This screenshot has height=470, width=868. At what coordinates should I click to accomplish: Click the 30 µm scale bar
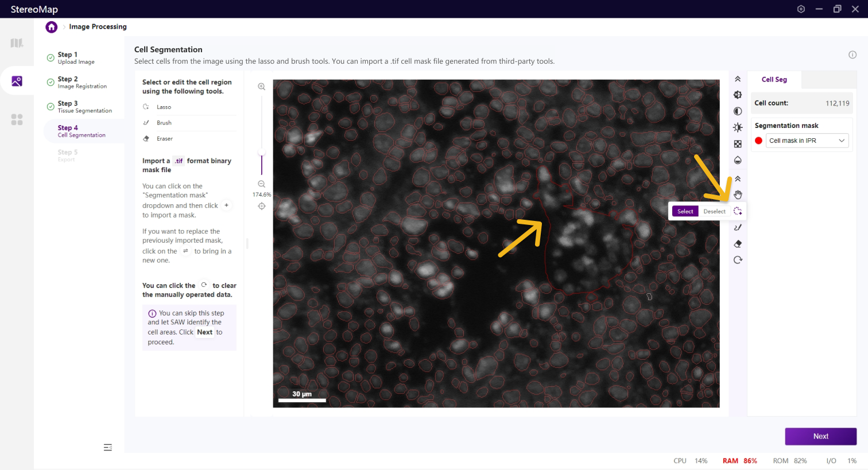302,397
